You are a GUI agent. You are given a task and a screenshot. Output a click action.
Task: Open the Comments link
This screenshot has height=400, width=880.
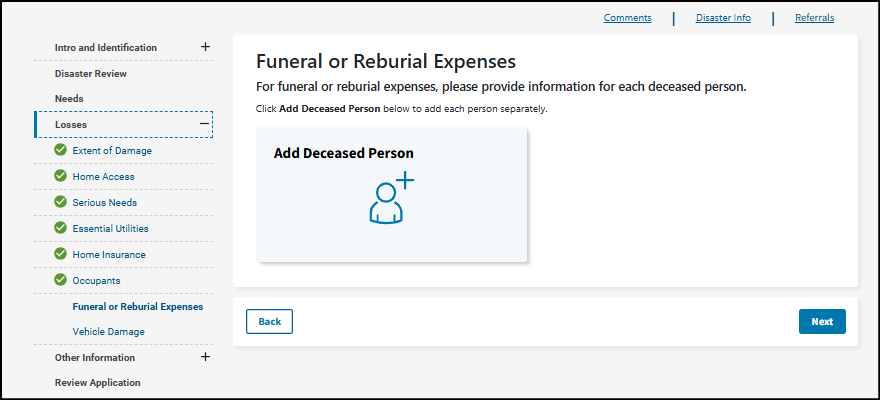click(627, 18)
